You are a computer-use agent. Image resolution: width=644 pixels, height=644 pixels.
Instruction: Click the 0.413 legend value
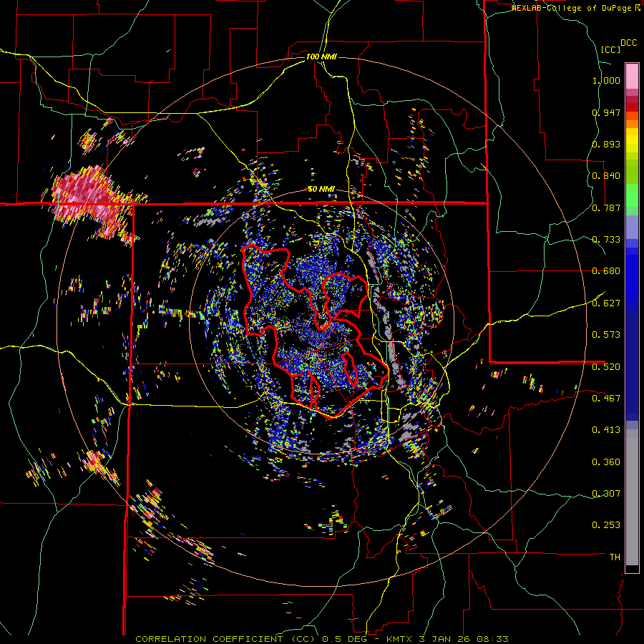coord(606,430)
